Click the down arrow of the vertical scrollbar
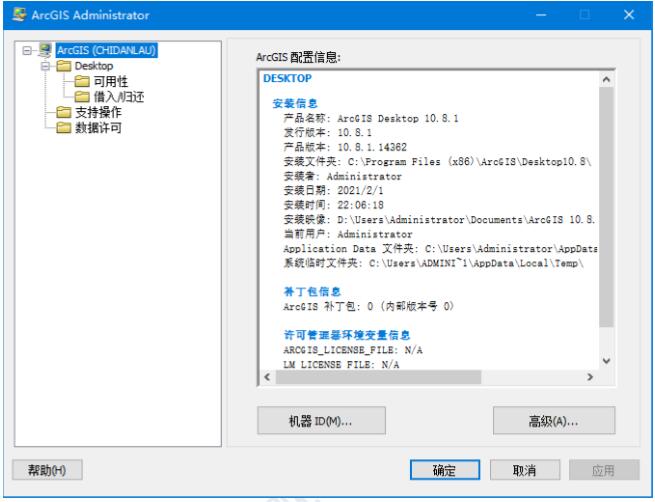The width and height of the screenshot is (655, 502). 607,361
